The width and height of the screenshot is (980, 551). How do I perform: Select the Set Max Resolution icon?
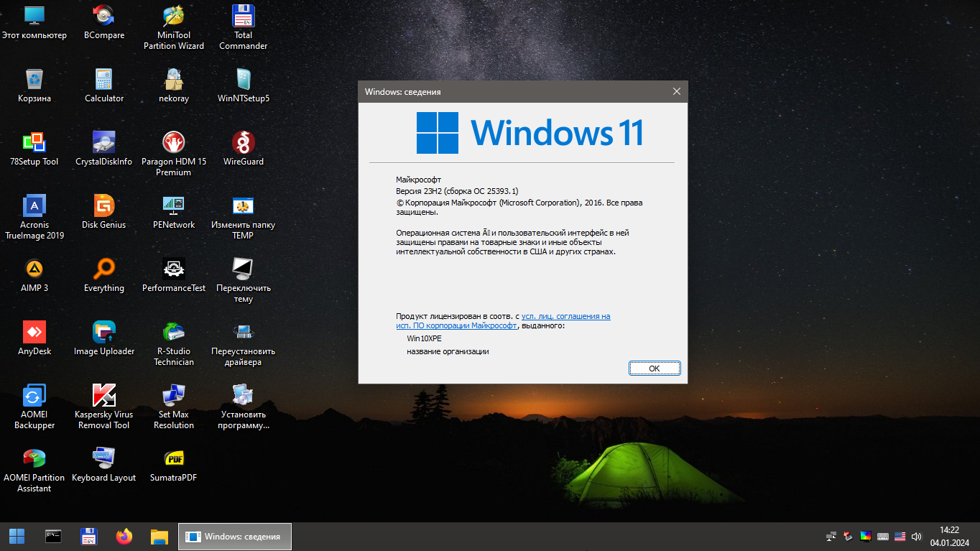[173, 407]
